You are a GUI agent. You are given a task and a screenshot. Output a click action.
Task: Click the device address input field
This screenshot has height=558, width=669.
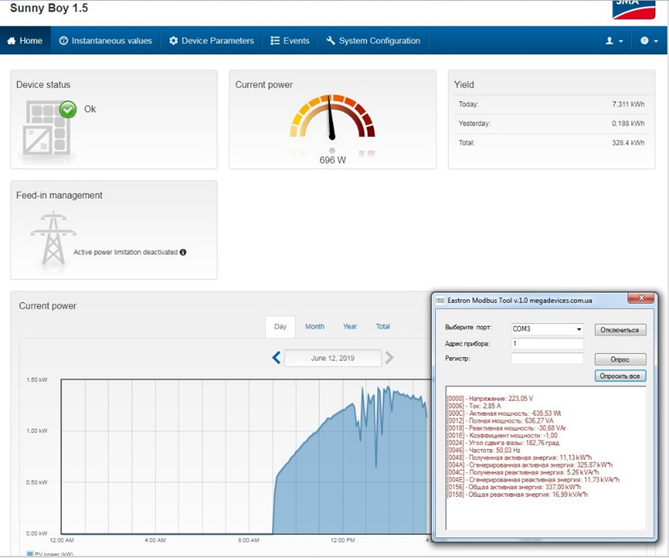coord(547,343)
